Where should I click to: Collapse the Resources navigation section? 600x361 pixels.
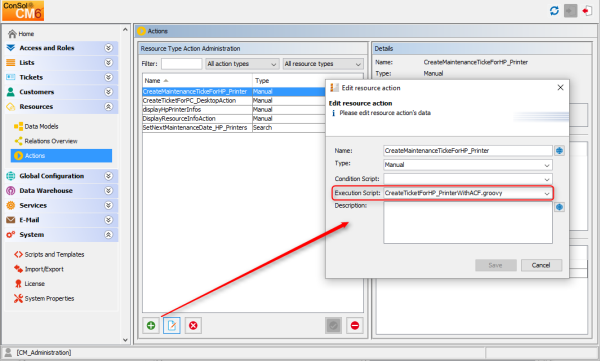click(x=109, y=106)
